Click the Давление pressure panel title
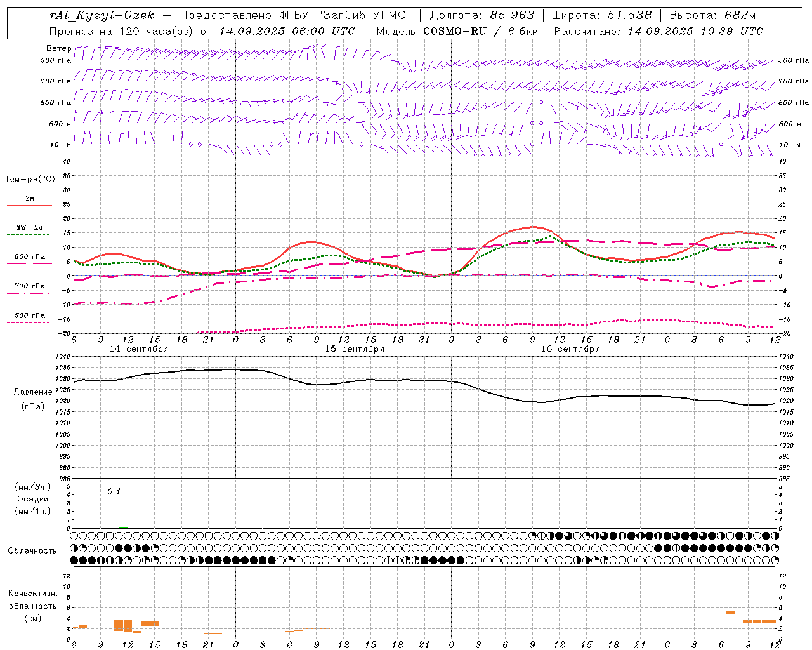Viewport: 812px width, 650px height. click(32, 392)
